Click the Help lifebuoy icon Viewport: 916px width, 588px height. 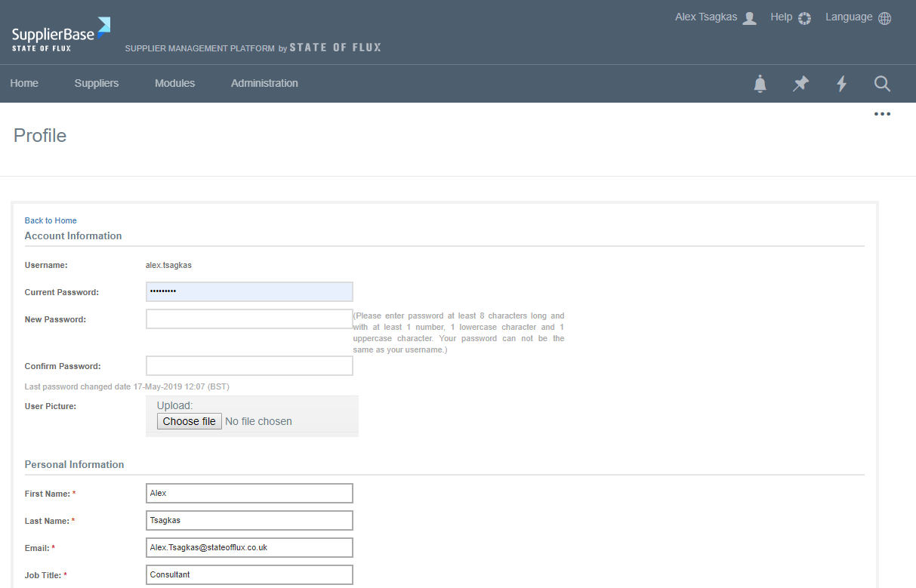[804, 18]
